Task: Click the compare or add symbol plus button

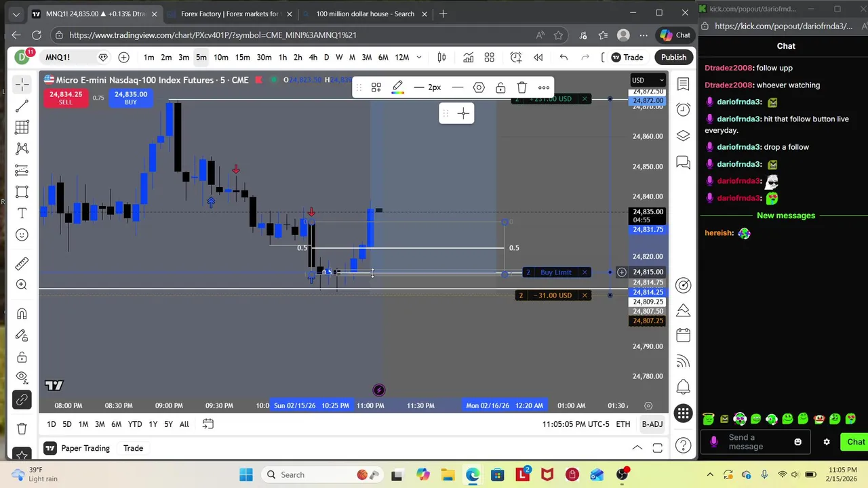Action: coord(123,58)
